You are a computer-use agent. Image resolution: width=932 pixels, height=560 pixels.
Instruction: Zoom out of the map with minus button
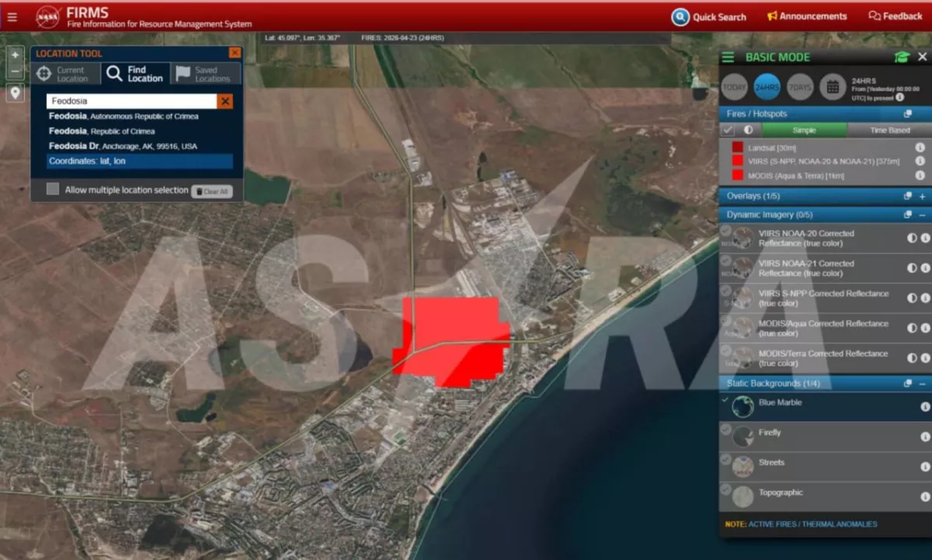tap(16, 71)
